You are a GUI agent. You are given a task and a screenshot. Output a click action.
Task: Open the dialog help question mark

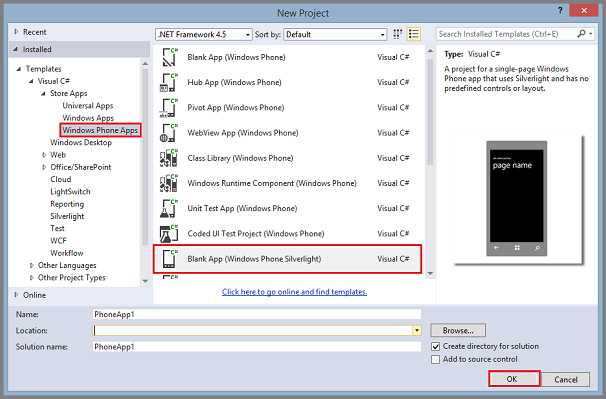[x=560, y=10]
